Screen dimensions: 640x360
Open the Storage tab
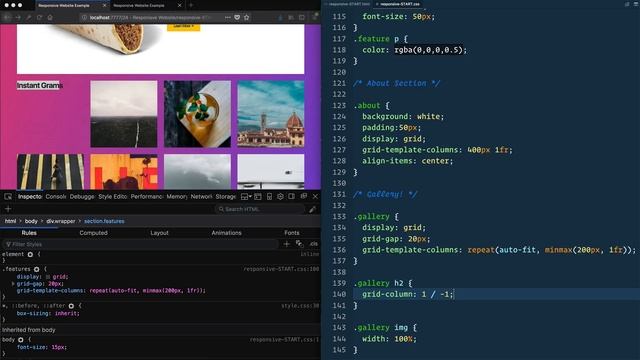226,197
